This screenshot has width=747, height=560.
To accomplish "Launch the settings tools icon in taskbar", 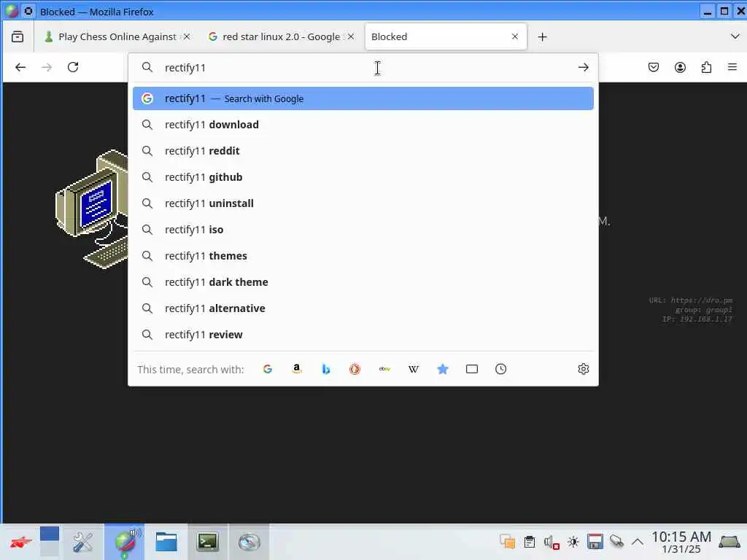I will click(x=83, y=542).
